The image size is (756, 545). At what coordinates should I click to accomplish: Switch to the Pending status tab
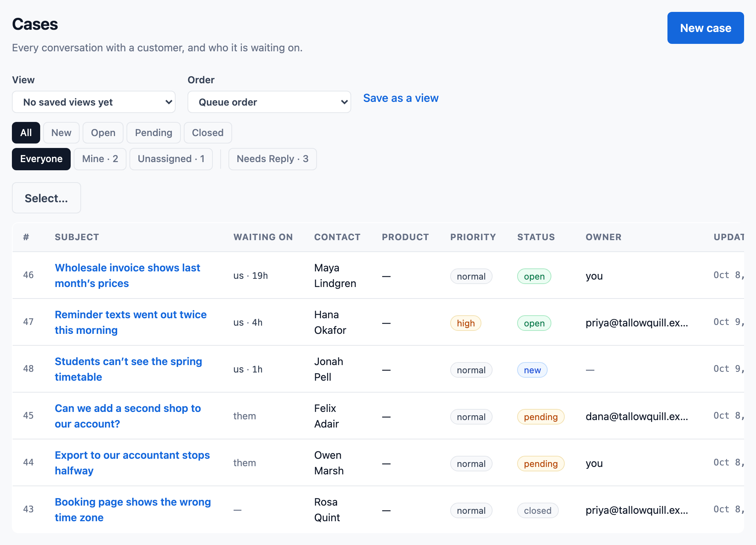pyautogui.click(x=154, y=133)
